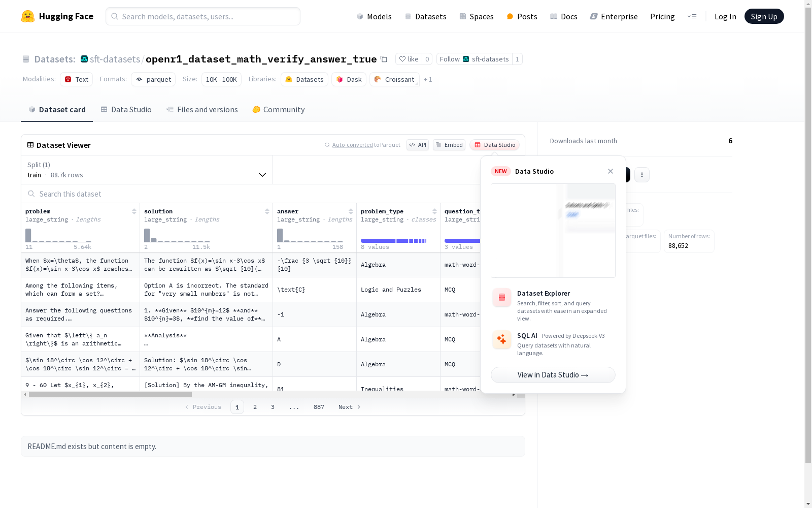Click the heart like button
The height and width of the screenshot is (508, 812).
409,59
